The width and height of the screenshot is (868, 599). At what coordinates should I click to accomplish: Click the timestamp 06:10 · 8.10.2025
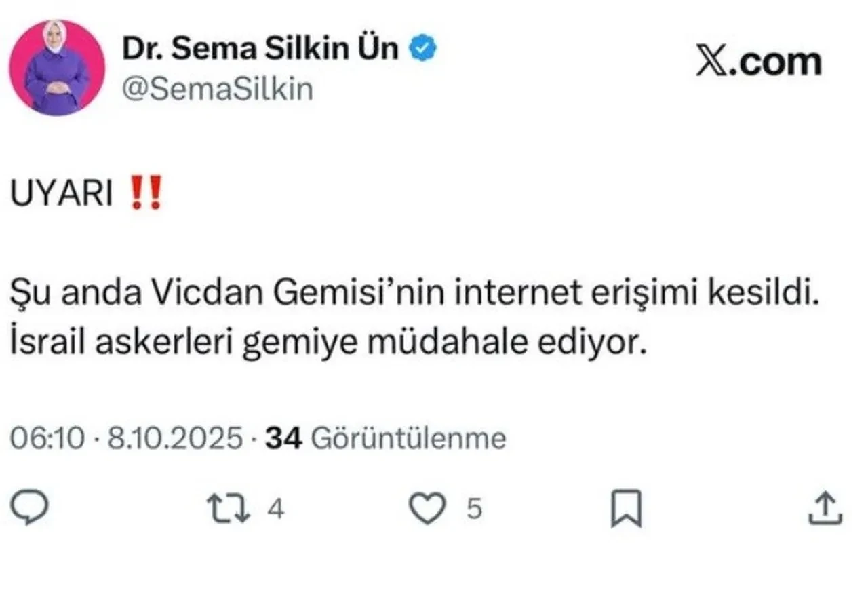click(x=125, y=439)
